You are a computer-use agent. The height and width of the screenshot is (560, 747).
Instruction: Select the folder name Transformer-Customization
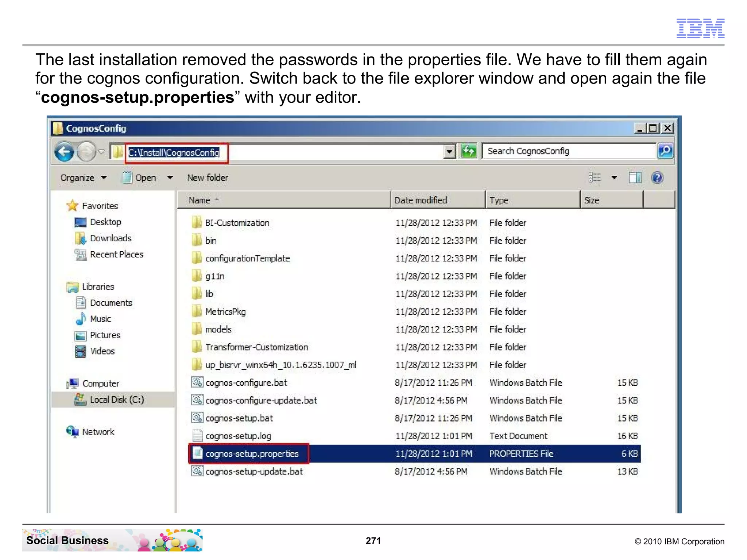click(x=257, y=347)
